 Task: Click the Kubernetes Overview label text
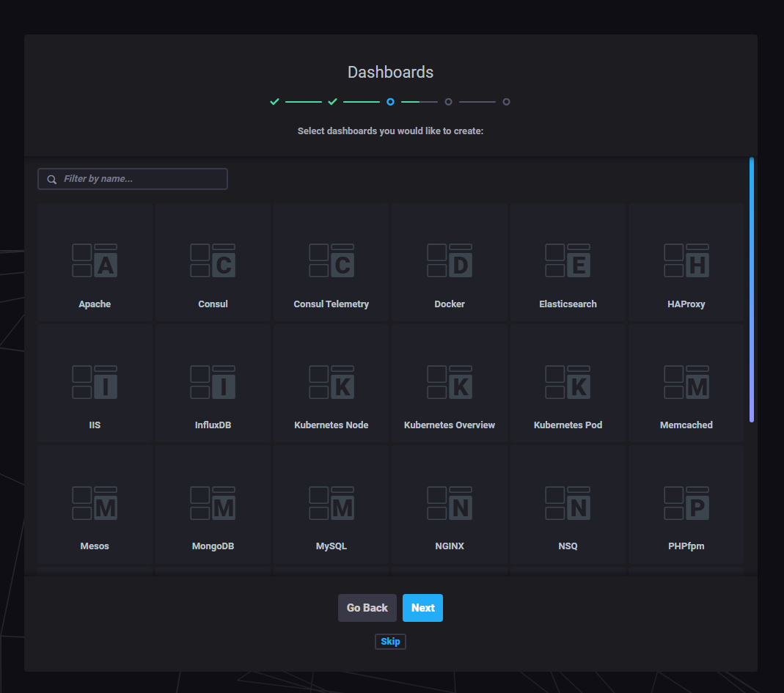(450, 425)
